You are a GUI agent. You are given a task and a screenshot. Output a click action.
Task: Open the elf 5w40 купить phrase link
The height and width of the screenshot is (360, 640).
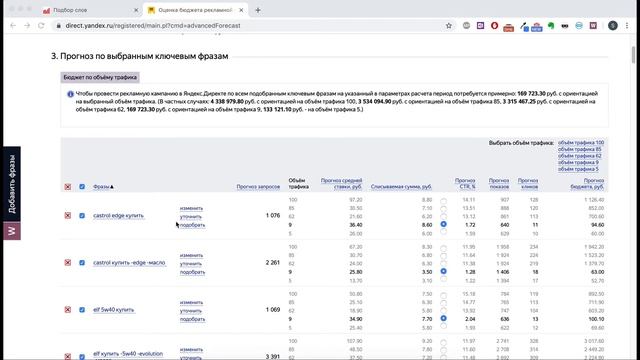point(113,310)
